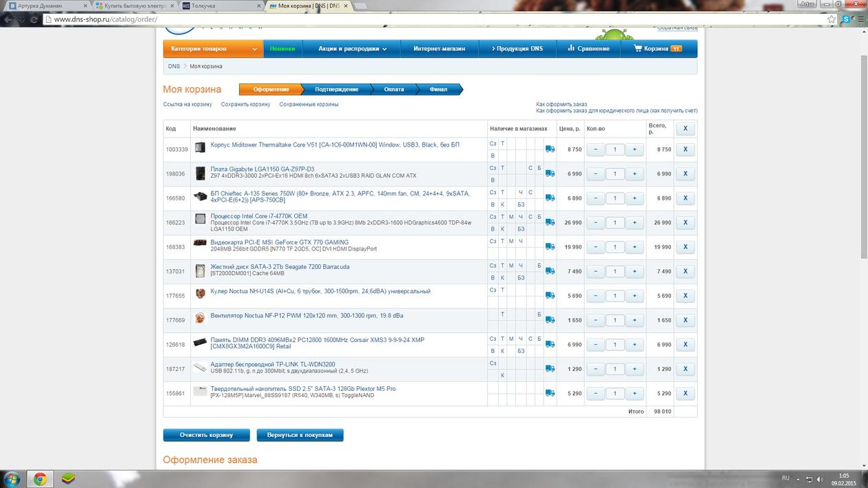Click the Вернуться к покупкам button
This screenshot has width=868, height=488.
300,435
